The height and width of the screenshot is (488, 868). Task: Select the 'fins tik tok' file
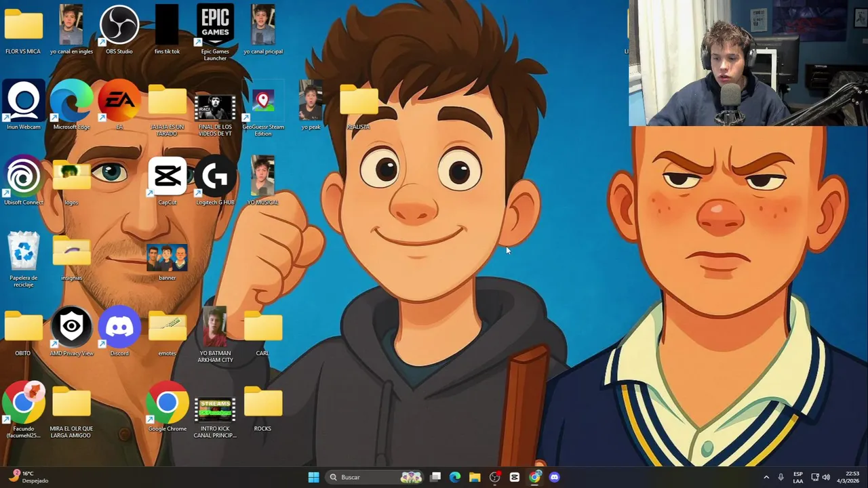click(x=167, y=30)
